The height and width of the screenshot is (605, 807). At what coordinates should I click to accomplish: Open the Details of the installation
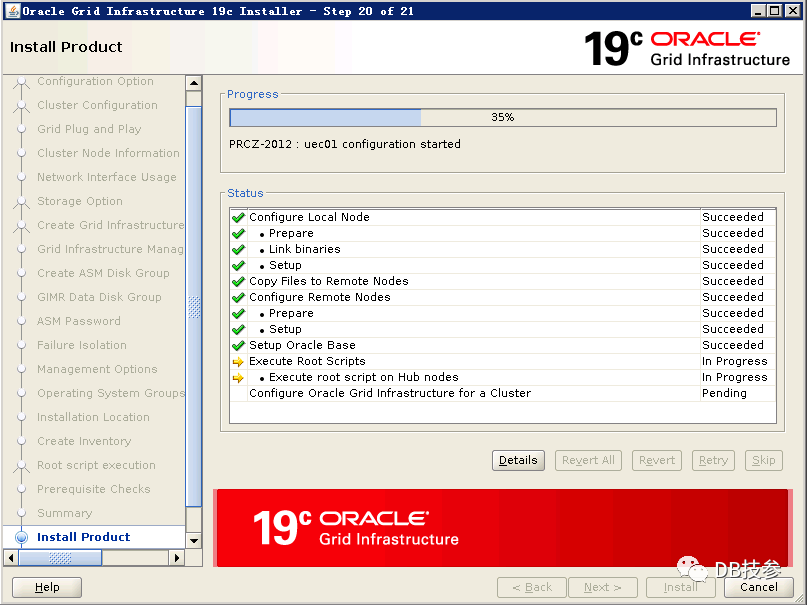518,460
